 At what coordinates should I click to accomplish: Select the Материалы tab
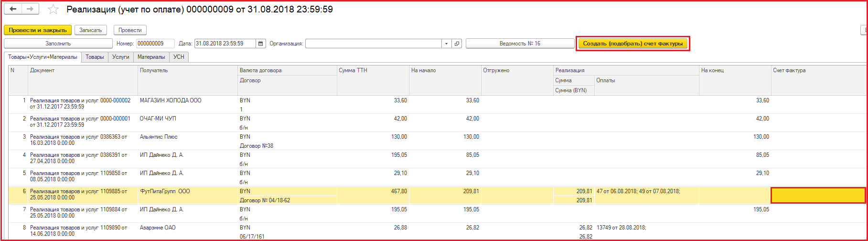(151, 57)
